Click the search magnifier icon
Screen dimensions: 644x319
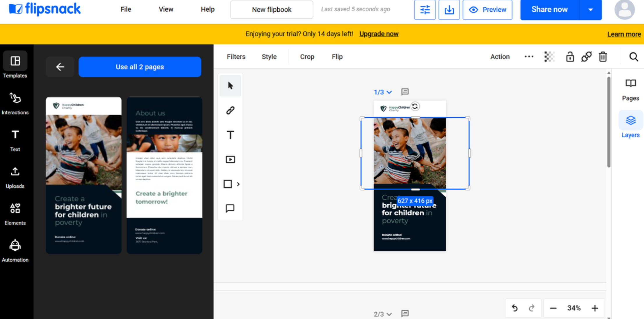pyautogui.click(x=634, y=57)
